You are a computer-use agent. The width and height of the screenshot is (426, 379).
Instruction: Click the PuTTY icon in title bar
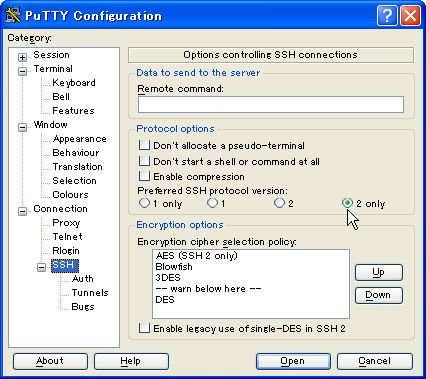click(13, 15)
